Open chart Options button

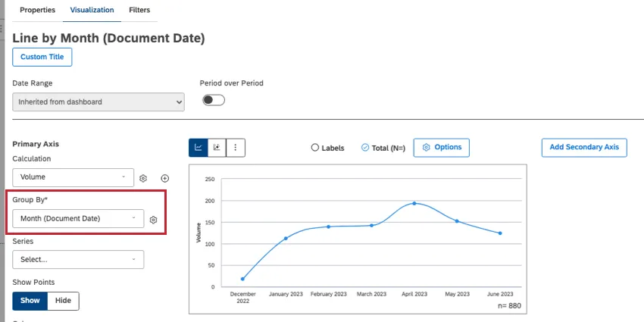442,147
